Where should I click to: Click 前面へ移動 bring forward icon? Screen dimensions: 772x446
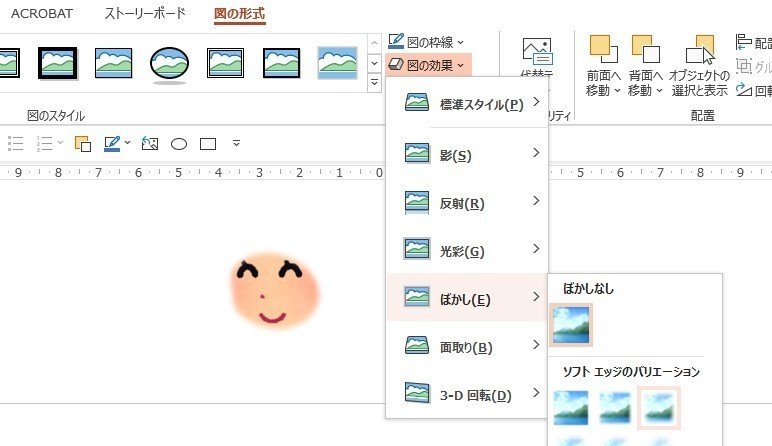click(603, 49)
